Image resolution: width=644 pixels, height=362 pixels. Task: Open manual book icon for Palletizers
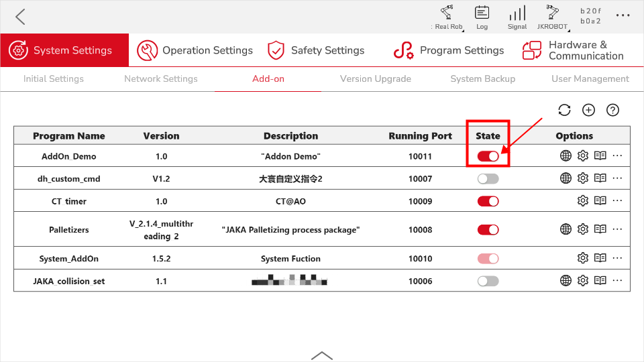600,229
